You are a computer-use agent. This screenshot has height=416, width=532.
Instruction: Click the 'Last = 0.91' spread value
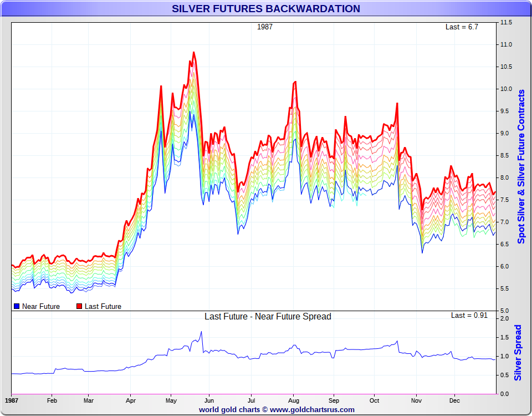469,315
